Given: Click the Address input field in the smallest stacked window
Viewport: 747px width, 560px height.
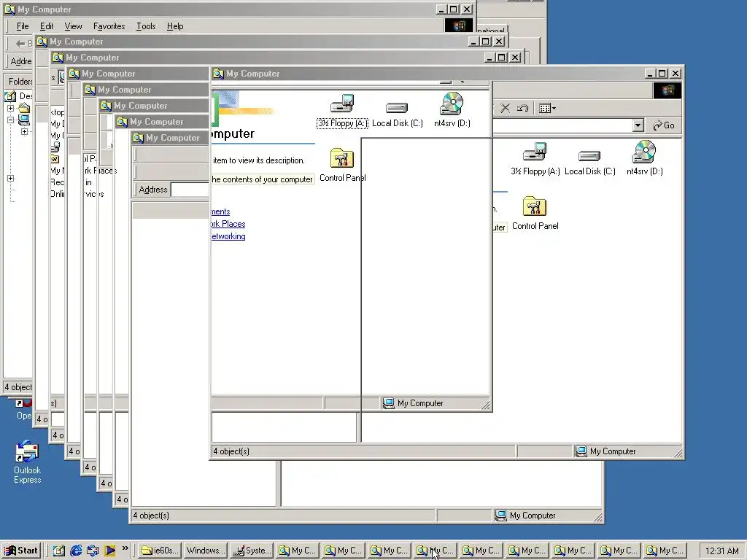Looking at the screenshot, I should point(190,190).
